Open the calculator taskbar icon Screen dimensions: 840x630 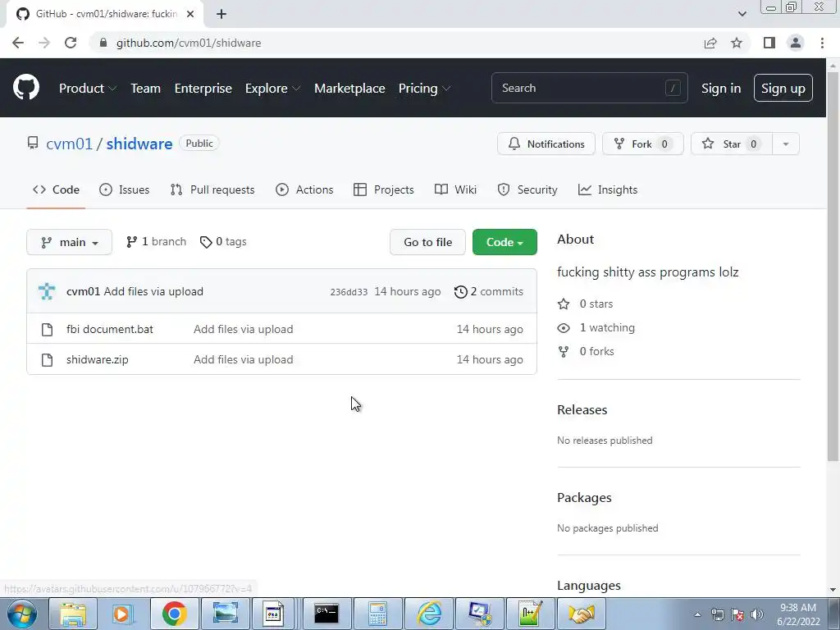click(377, 614)
